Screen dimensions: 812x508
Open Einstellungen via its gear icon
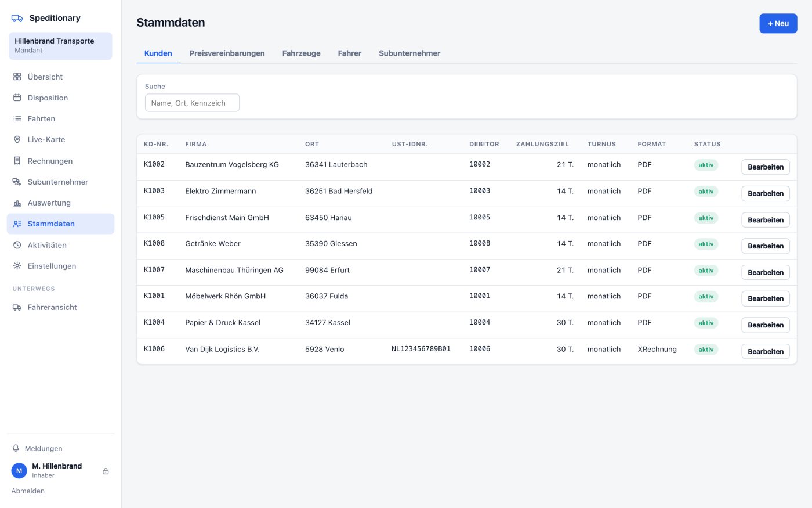(17, 266)
